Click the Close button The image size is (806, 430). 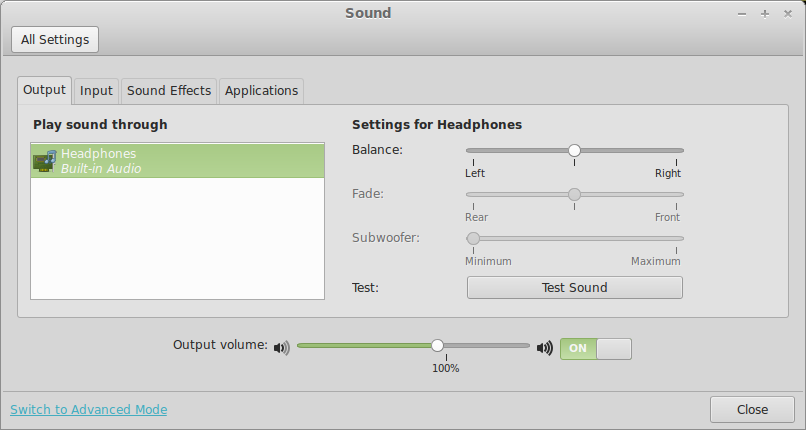pyautogui.click(x=752, y=409)
